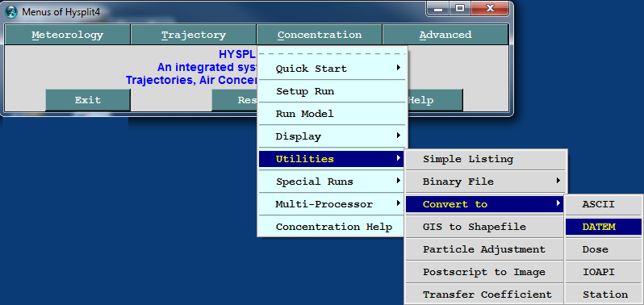
Task: Click the Exit button
Action: tap(87, 100)
